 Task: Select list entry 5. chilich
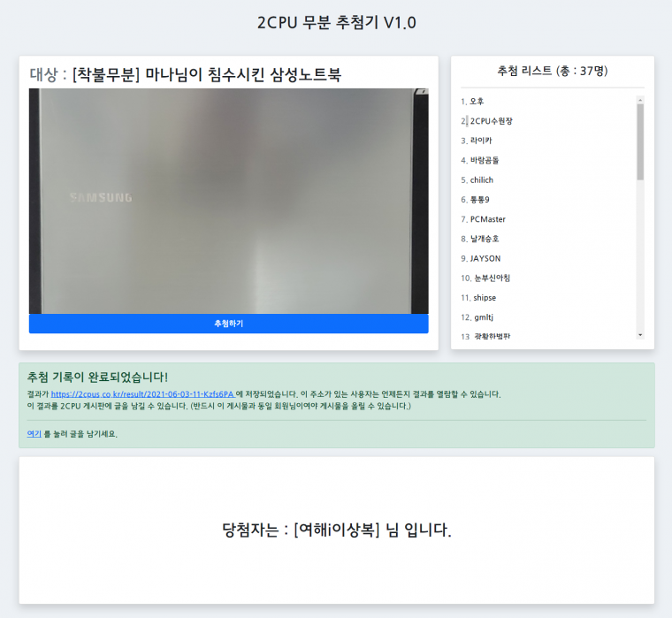click(477, 180)
